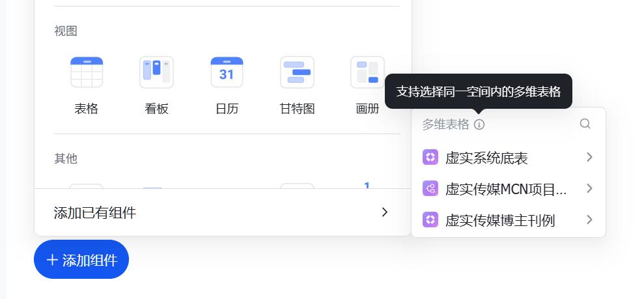Click the purple icon of 虚实传媒MCN项目
This screenshot has height=299, width=644.
(x=430, y=188)
